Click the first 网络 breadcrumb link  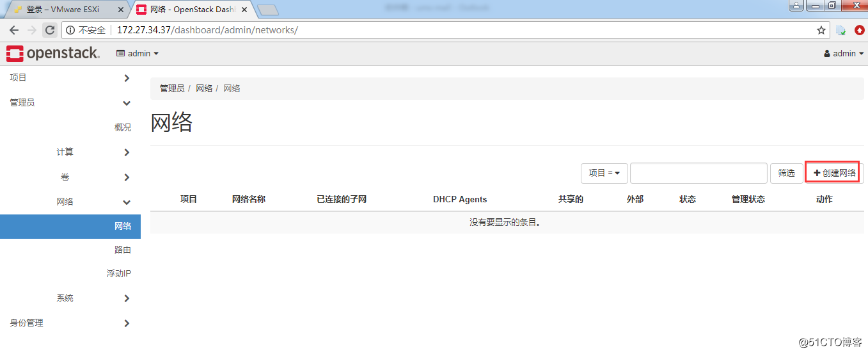coord(204,88)
